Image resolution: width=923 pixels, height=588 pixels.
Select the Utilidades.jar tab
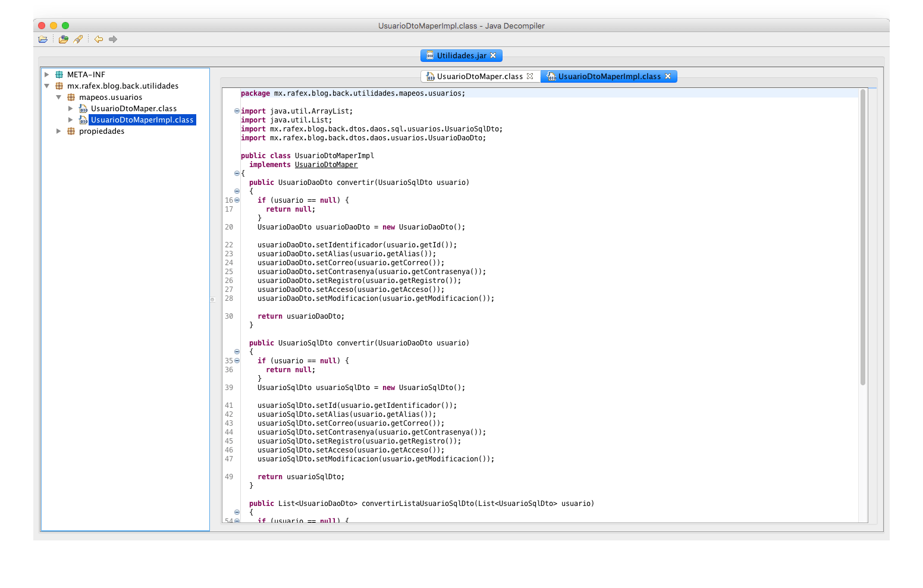(x=461, y=55)
